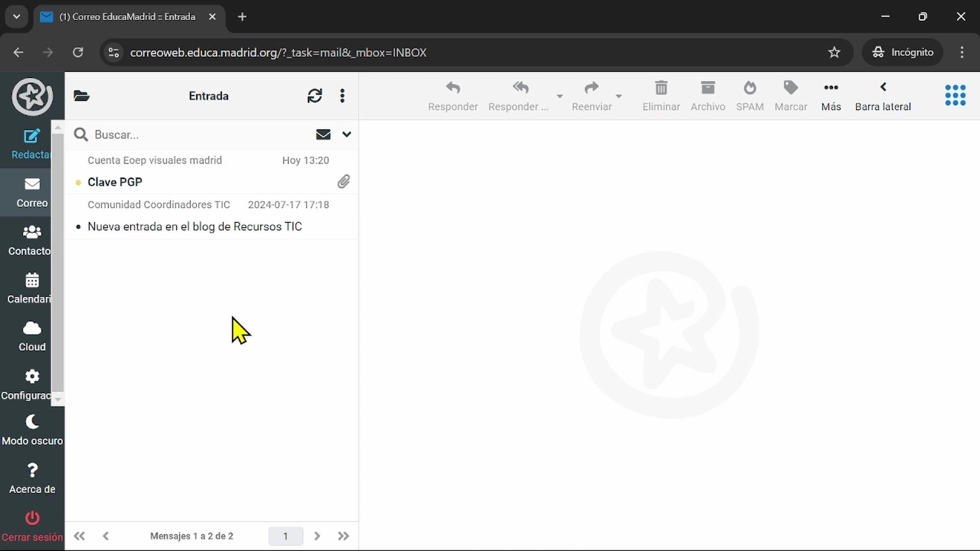Open the Responder a todos dropdown arrow

(559, 96)
